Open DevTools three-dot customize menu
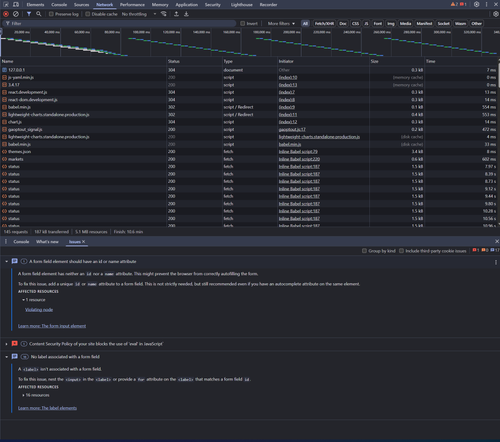Viewport: 500px width, 442px height. (487, 4)
